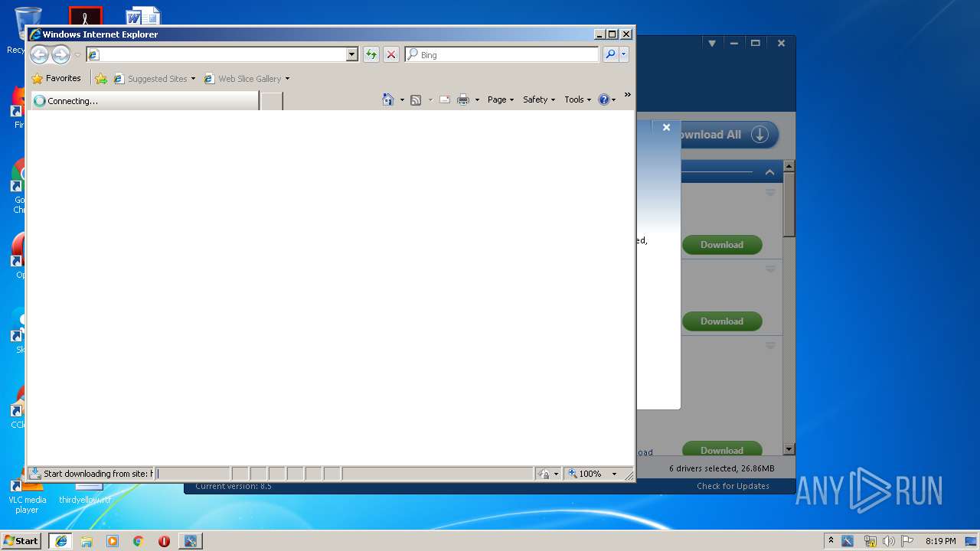Click the RSS Feeds icon
The width and height of the screenshot is (980, 551).
[416, 99]
